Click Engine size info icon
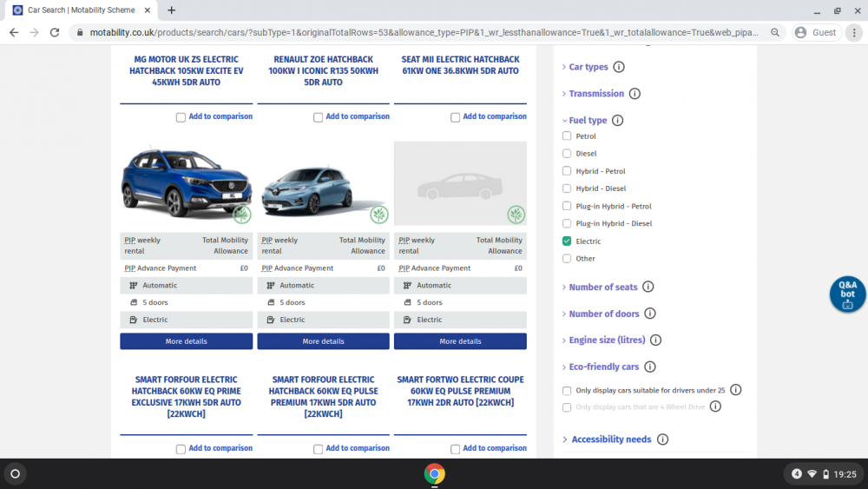The image size is (868, 489). pos(656,340)
